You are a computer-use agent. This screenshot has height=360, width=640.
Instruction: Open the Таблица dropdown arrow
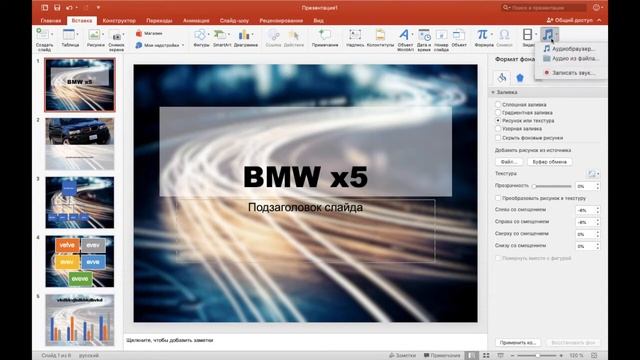coord(78,34)
